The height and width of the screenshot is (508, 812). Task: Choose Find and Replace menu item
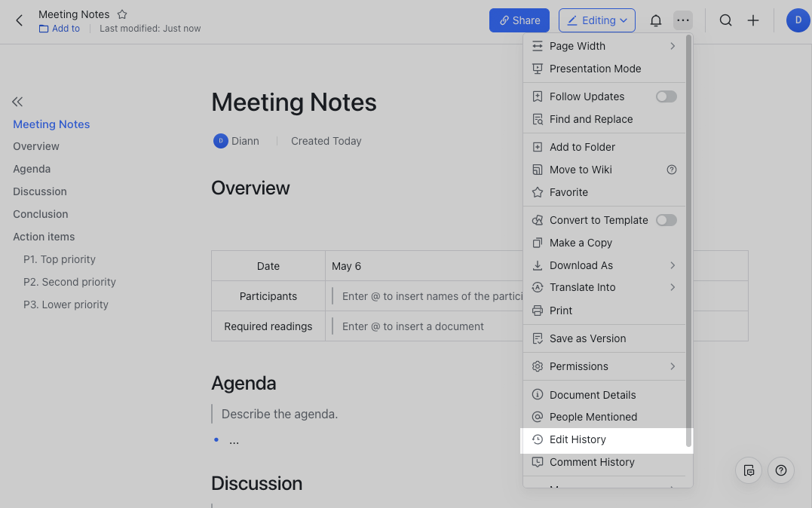click(x=590, y=119)
